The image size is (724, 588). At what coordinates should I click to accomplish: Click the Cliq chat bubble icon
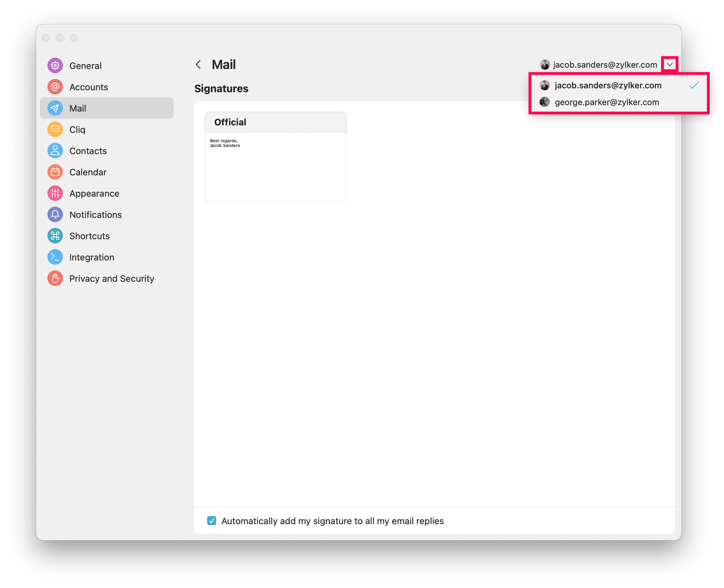tap(55, 129)
